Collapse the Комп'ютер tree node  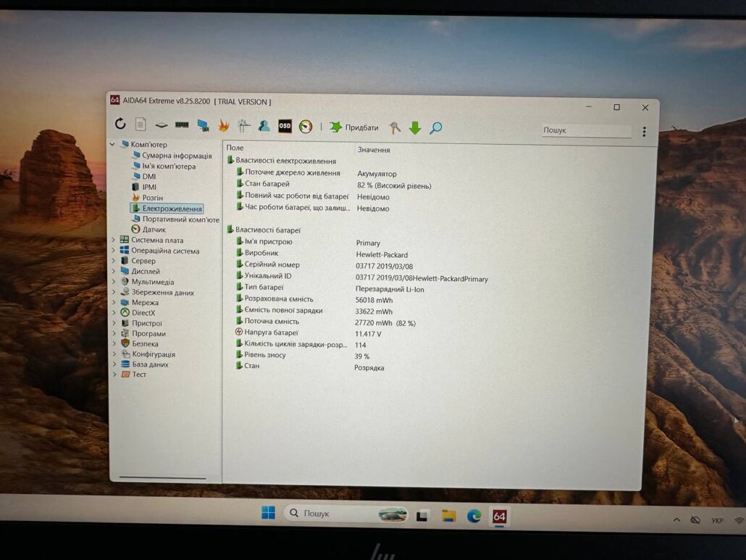(112, 144)
